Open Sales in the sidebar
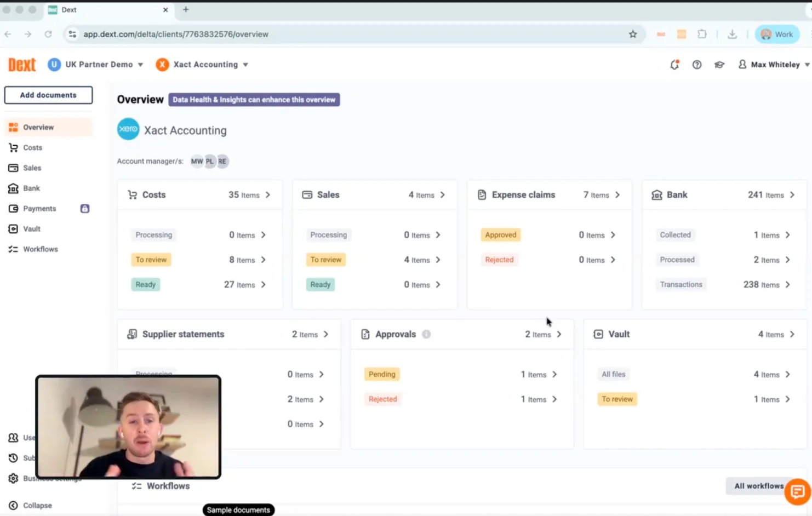The height and width of the screenshot is (516, 812). (48, 168)
